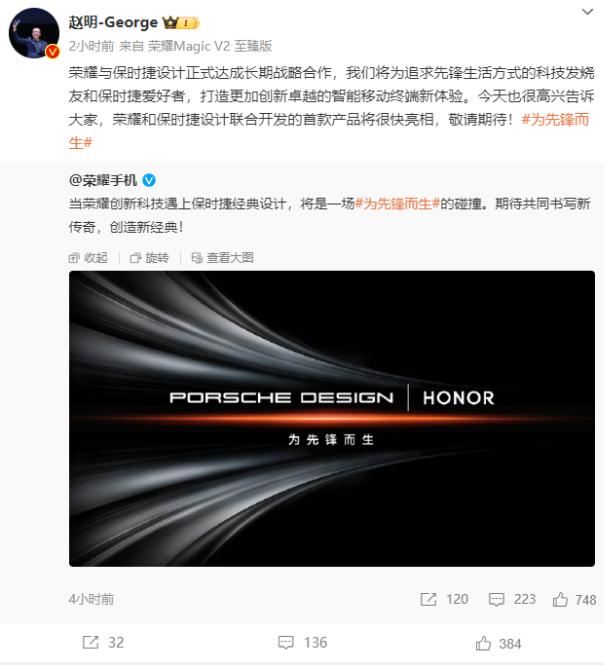Open comments on original post with 223
The height and width of the screenshot is (665, 604).
pos(512,599)
